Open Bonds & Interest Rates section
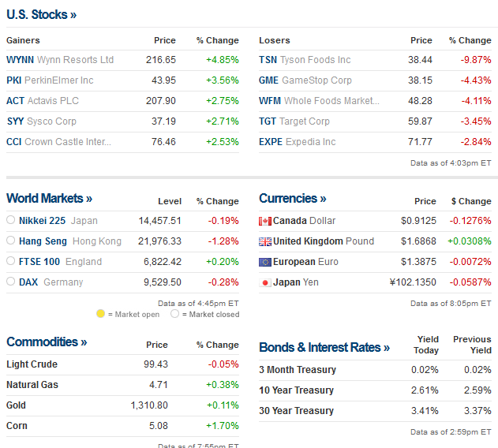Screen dimensions: 498x448 coord(324,348)
